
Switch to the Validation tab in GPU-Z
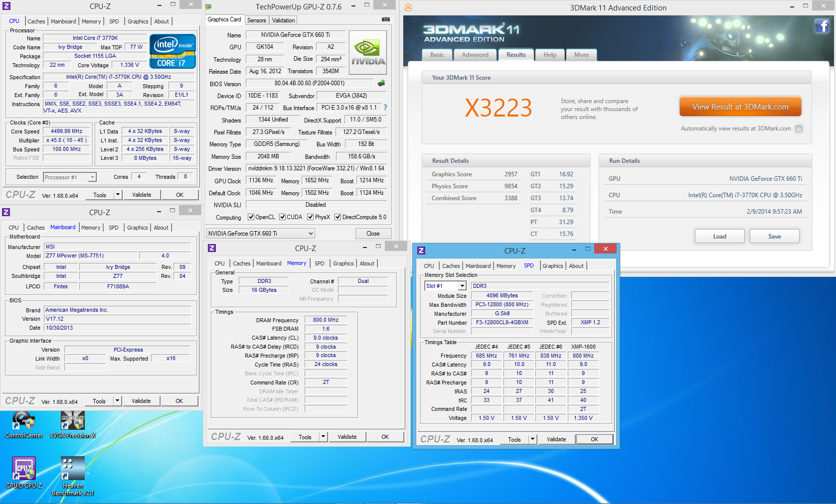[x=283, y=20]
